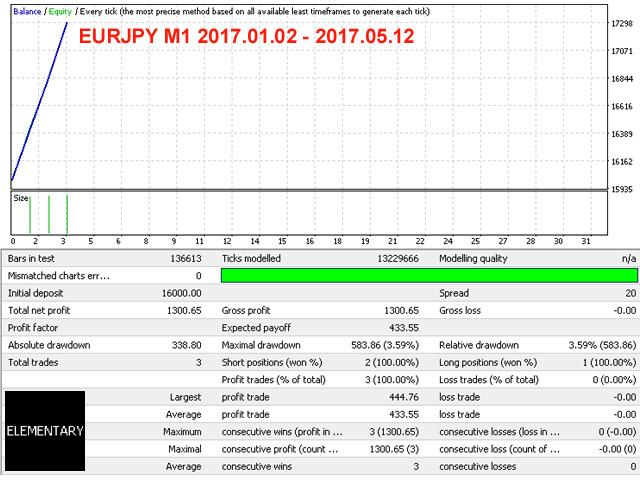Click the 'Gross loss' label
The width and height of the screenshot is (640, 480).
click(x=460, y=311)
